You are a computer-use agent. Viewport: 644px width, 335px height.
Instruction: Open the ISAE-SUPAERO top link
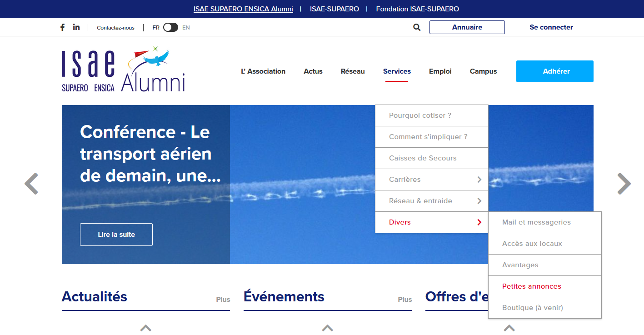(334, 9)
